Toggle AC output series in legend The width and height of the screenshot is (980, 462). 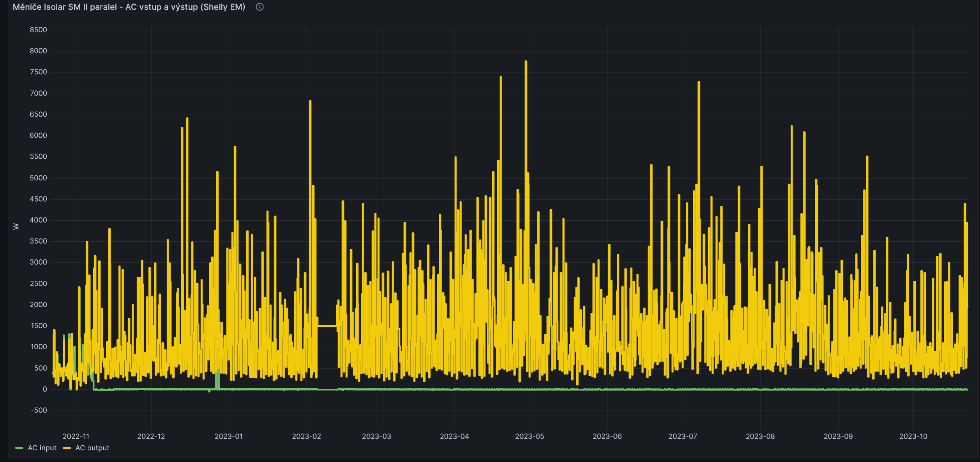click(92, 448)
